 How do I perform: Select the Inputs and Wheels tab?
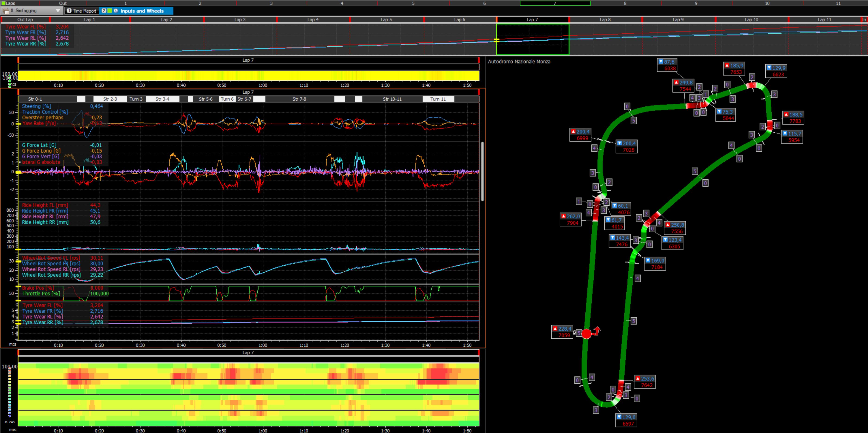142,11
